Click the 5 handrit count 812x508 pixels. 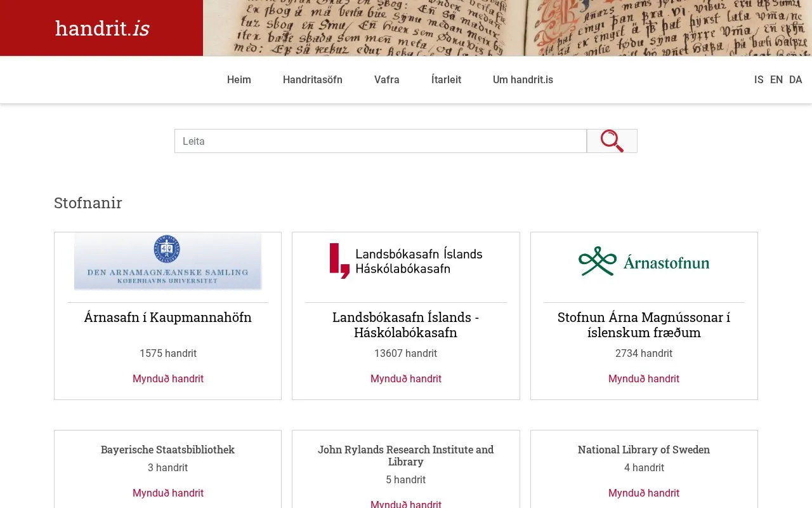[x=406, y=479]
